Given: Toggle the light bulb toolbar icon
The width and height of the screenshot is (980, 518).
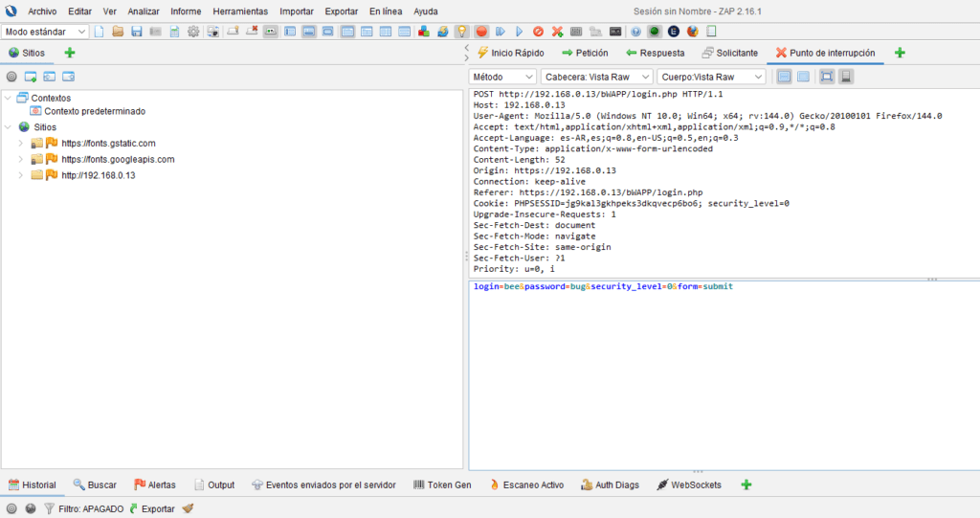Looking at the screenshot, I should 462,32.
